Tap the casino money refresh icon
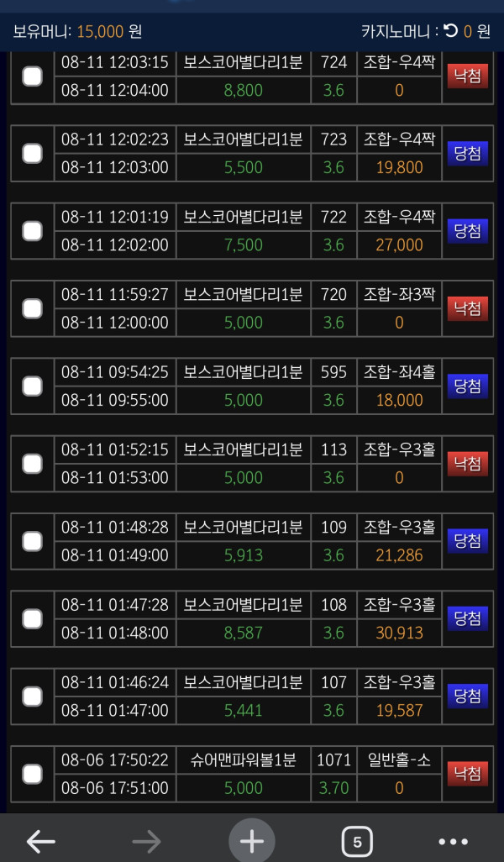Image resolution: width=504 pixels, height=862 pixels. pyautogui.click(x=451, y=32)
